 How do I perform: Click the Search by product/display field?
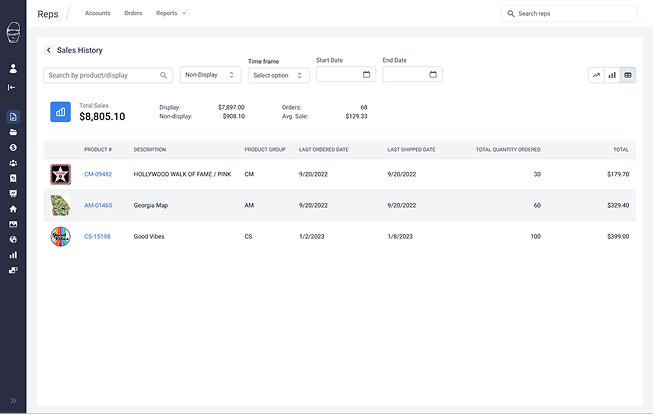click(x=108, y=76)
